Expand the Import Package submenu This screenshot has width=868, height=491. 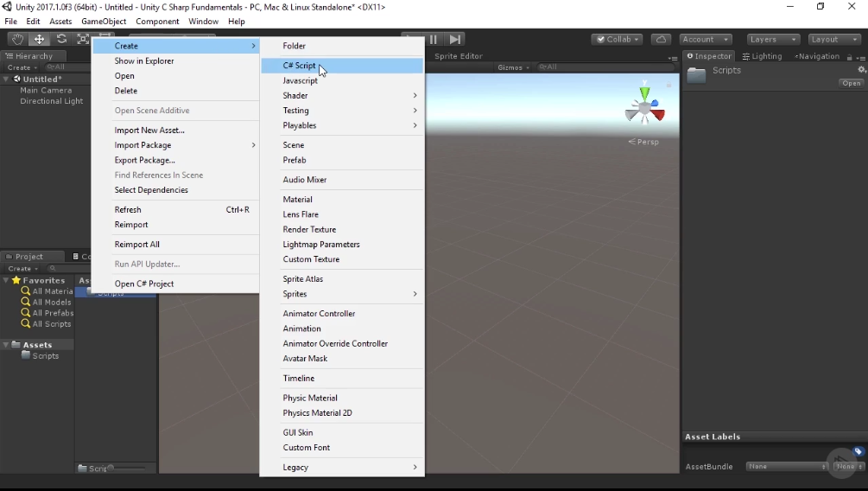pyautogui.click(x=175, y=145)
